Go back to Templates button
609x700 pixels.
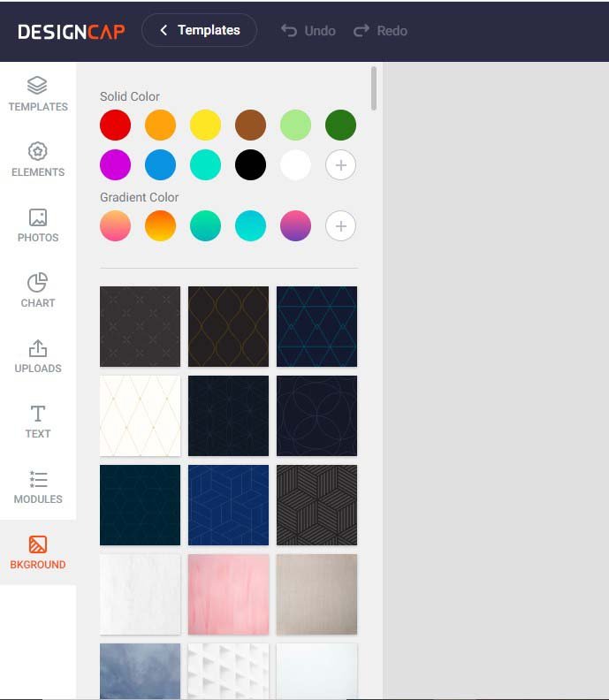(199, 30)
